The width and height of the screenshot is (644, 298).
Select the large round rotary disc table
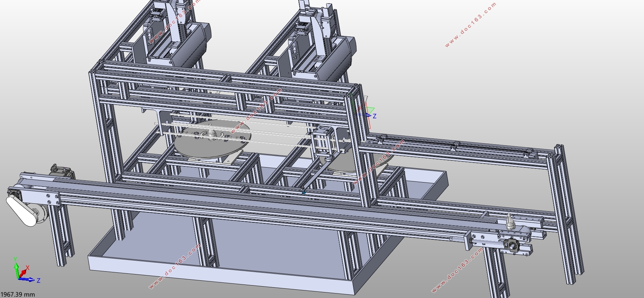pyautogui.click(x=212, y=138)
